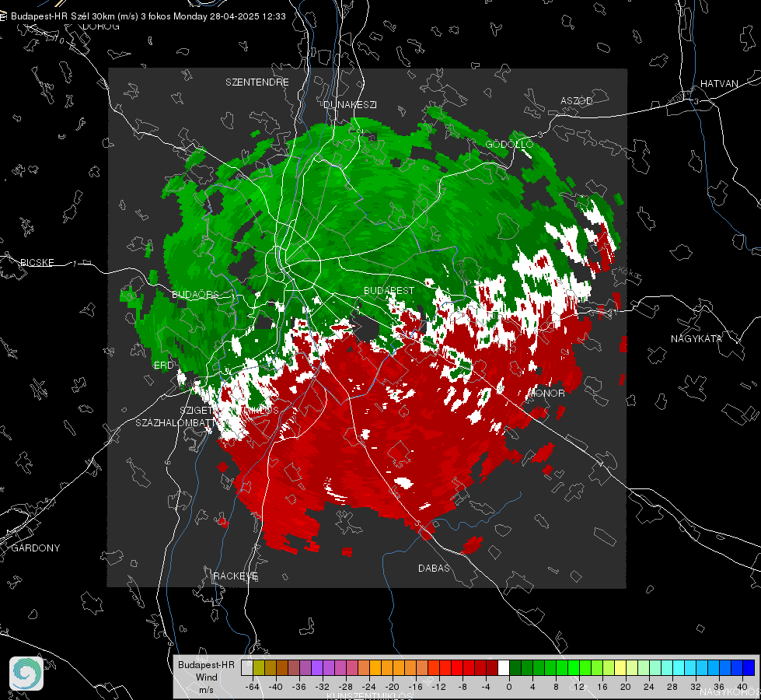
Task: Select the BUDAPEST city label
Action: click(x=389, y=290)
